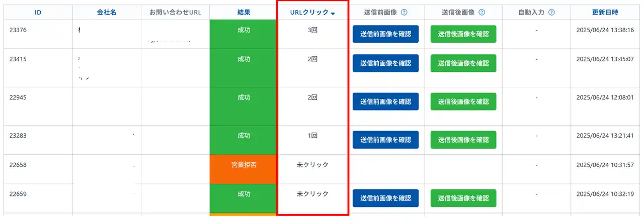The width and height of the screenshot is (644, 223).
Task: View 送信後画像を確認 for ID 22659
Action: coord(463,198)
